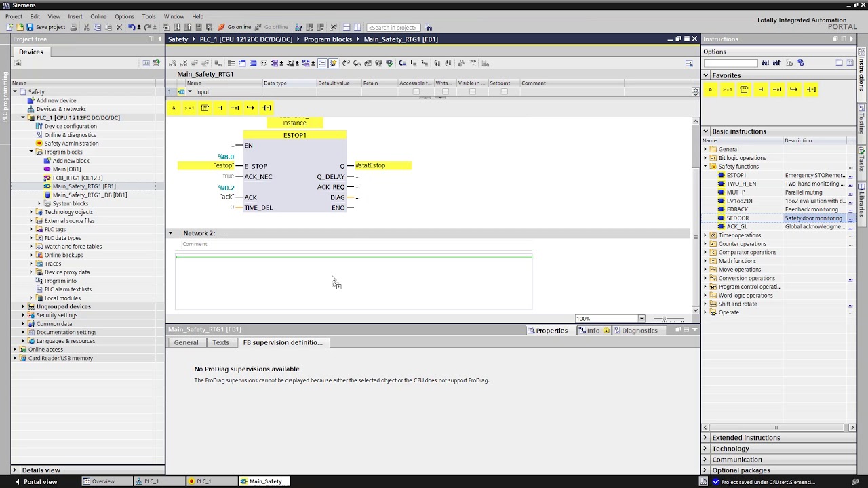Click the absolute/symbolic operands icon in editor toolbar
This screenshot has width=868, height=488.
coord(275,63)
